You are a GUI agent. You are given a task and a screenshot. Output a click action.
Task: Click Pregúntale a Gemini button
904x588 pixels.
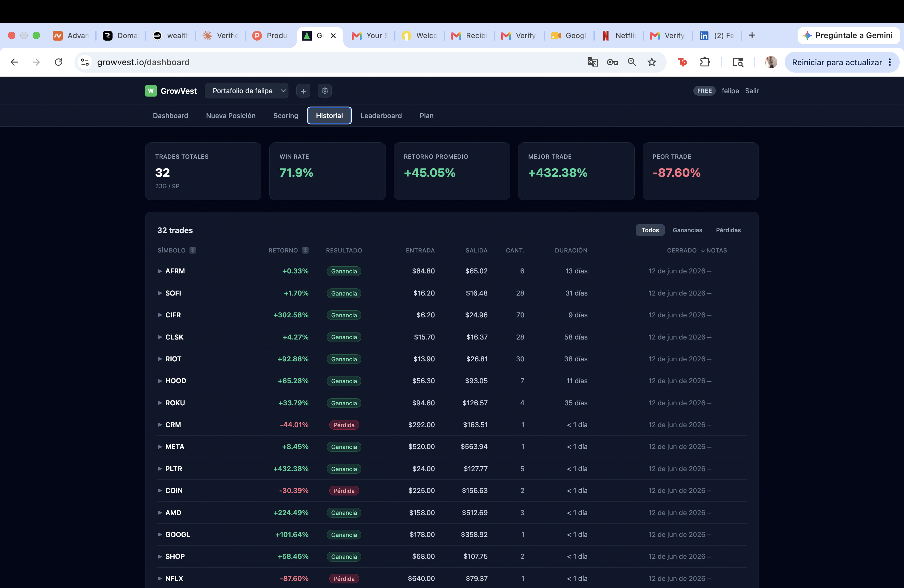(x=849, y=35)
